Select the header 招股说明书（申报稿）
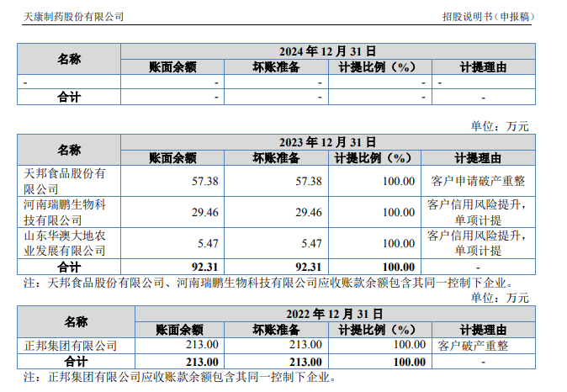This screenshot has width=567, height=392. point(488,17)
